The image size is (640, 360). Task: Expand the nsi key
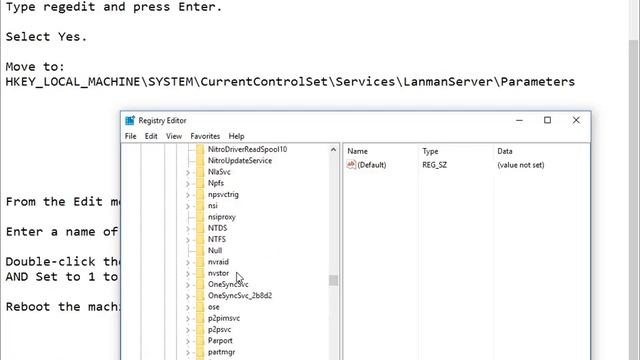(x=188, y=207)
